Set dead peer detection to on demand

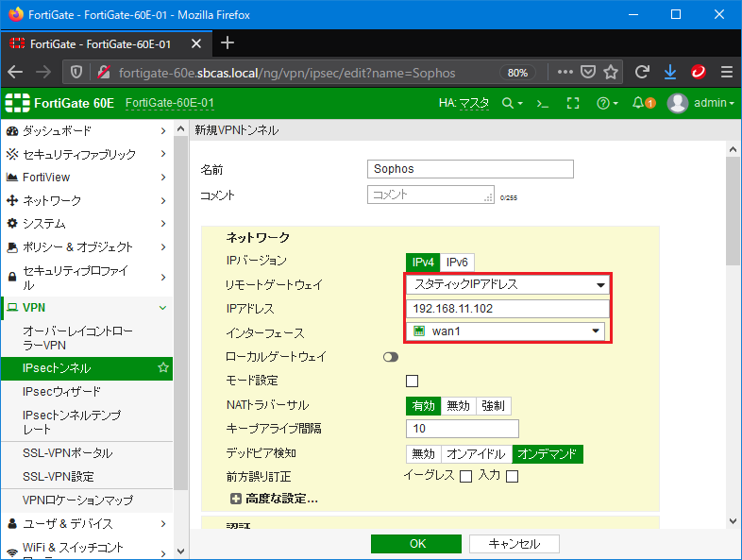coord(548,454)
